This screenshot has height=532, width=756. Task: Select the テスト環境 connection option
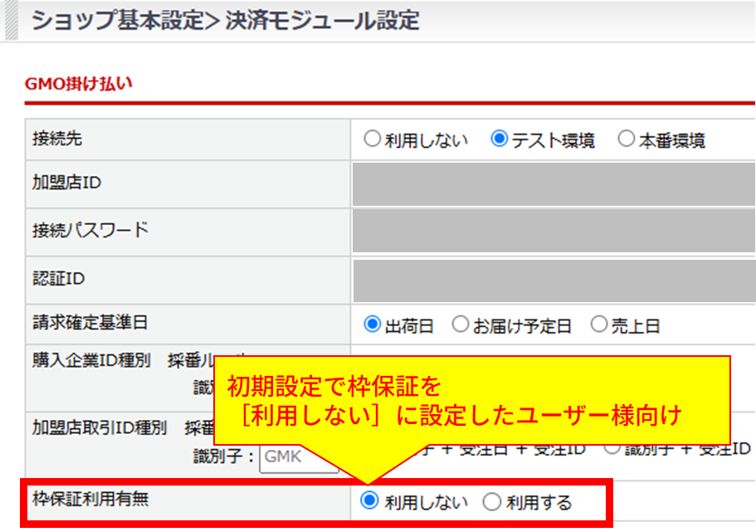coord(499,139)
